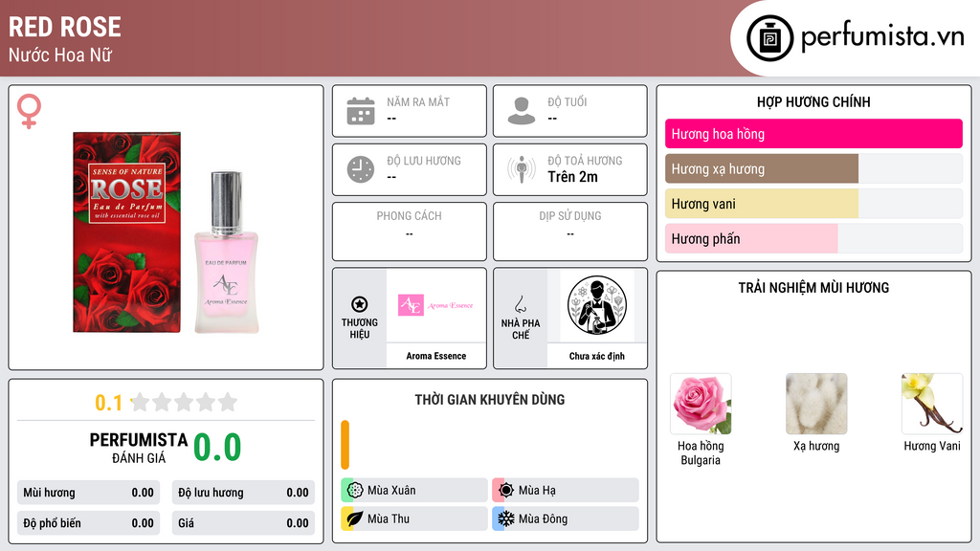Click the orange recommended time bar

click(345, 445)
